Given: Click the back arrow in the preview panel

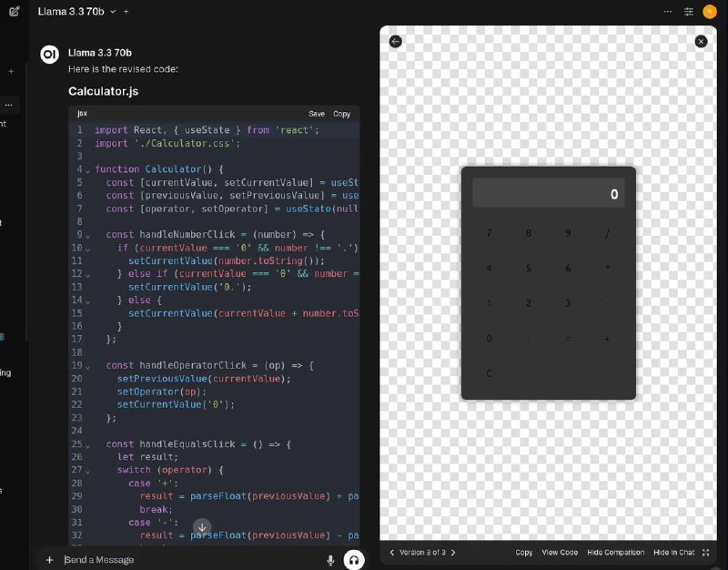Looking at the screenshot, I should (393, 41).
